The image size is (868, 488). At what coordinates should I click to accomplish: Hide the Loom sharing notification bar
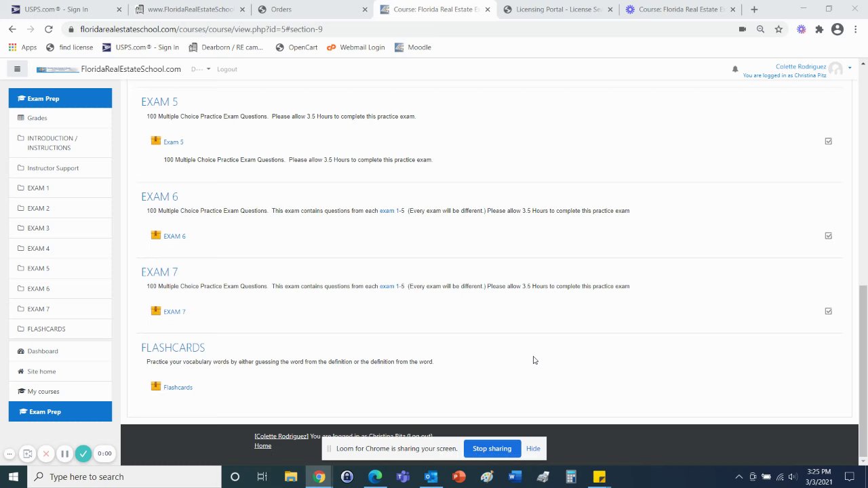(533, 448)
